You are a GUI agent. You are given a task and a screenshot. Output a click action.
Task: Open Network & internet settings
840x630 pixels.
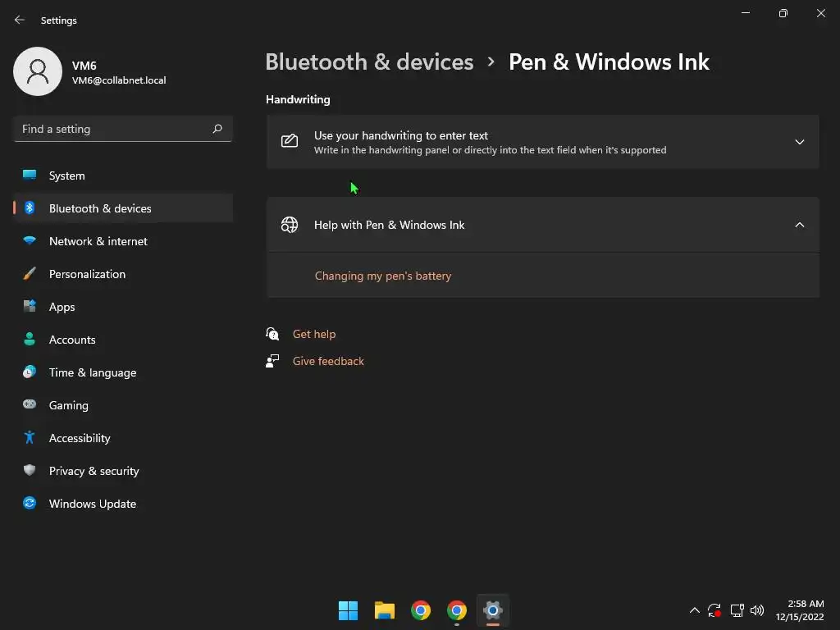[123, 241]
